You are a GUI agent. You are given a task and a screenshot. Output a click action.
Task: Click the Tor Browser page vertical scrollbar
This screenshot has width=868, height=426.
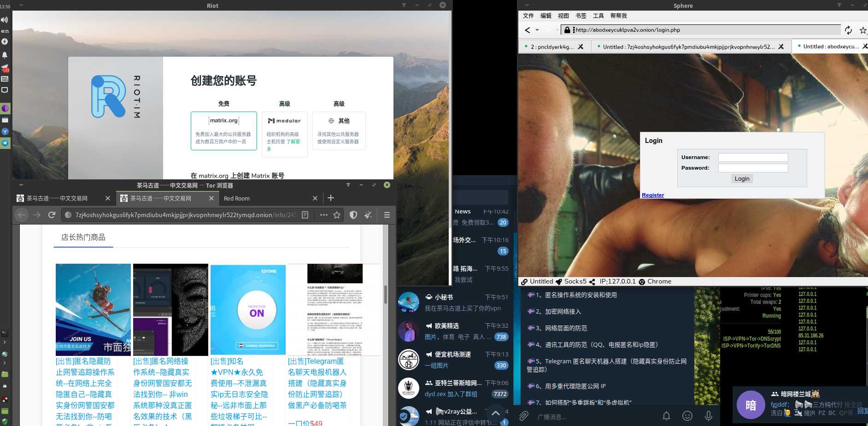coord(386,294)
